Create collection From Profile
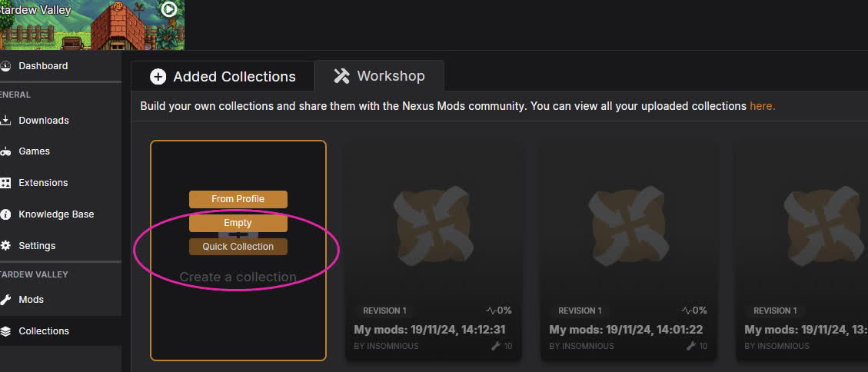Screen dimensions: 868x372 click(x=238, y=199)
